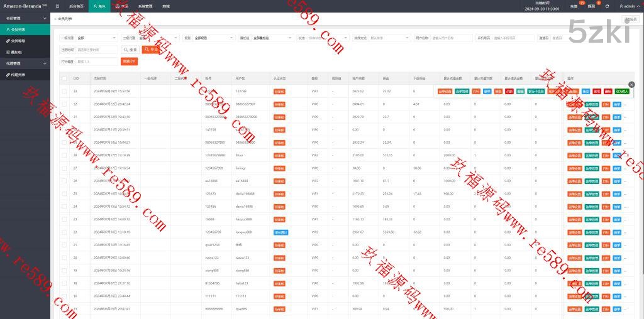This screenshot has width=644, height=319.
Task: Select all rows with header checkbox
Action: click(x=64, y=78)
